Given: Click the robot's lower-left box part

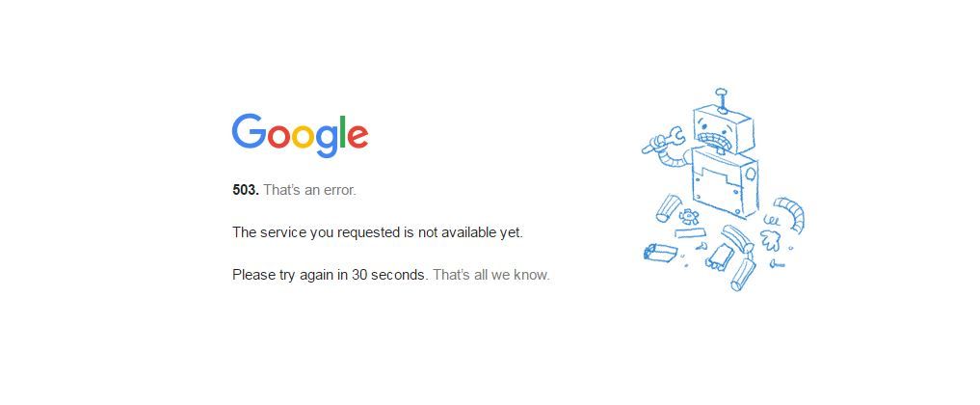Looking at the screenshot, I should 660,252.
